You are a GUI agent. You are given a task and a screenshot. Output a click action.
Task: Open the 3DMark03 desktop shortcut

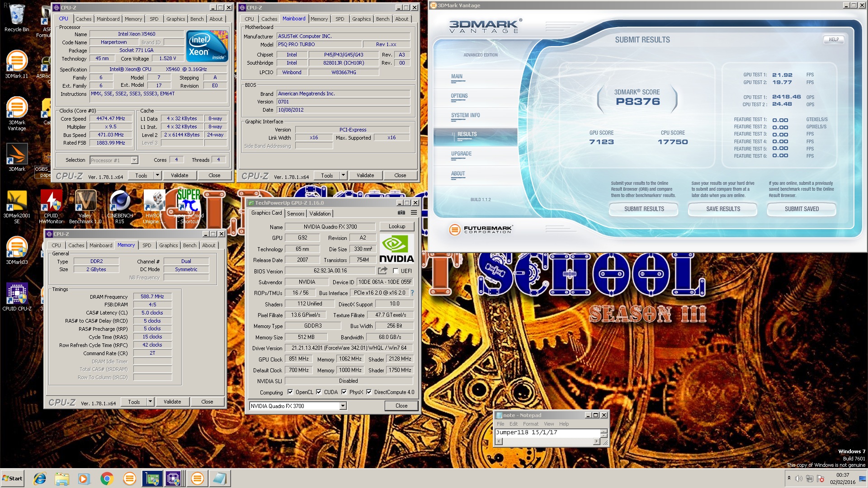[17, 250]
